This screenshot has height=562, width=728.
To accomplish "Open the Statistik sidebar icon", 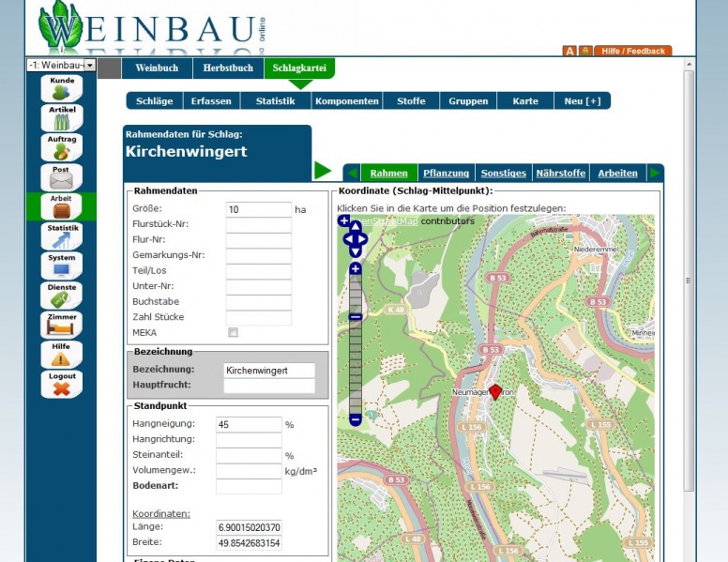I will point(61,235).
